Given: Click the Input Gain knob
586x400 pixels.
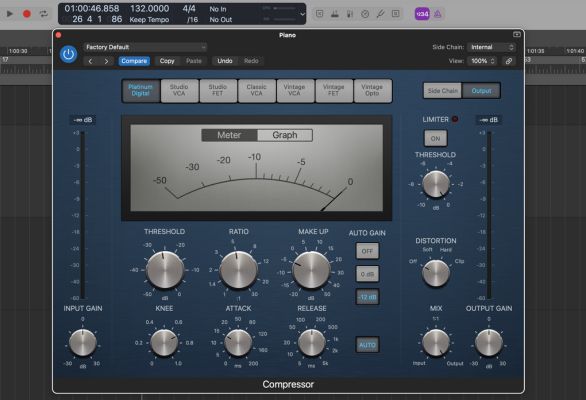Looking at the screenshot, I should [83, 343].
